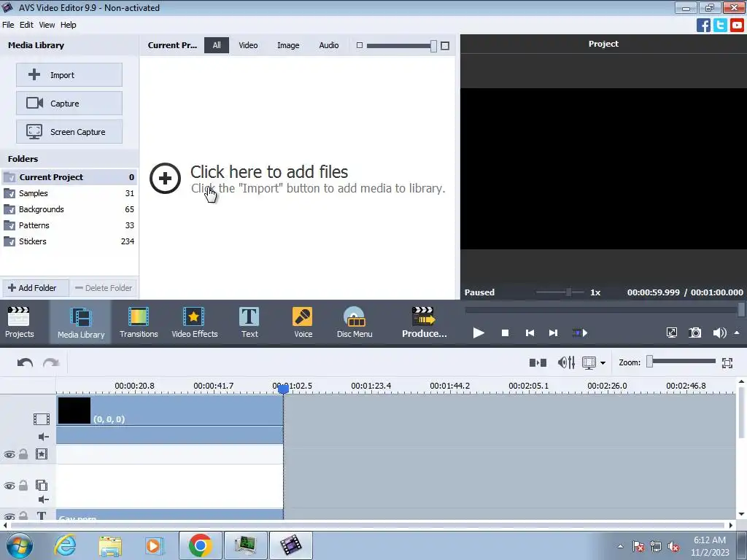Open the Help menu

tap(68, 25)
